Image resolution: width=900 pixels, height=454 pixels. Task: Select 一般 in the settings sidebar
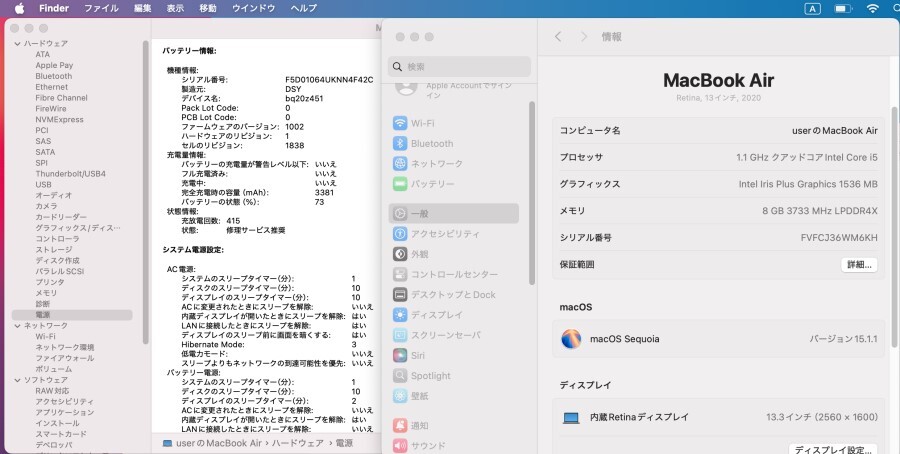(x=453, y=214)
